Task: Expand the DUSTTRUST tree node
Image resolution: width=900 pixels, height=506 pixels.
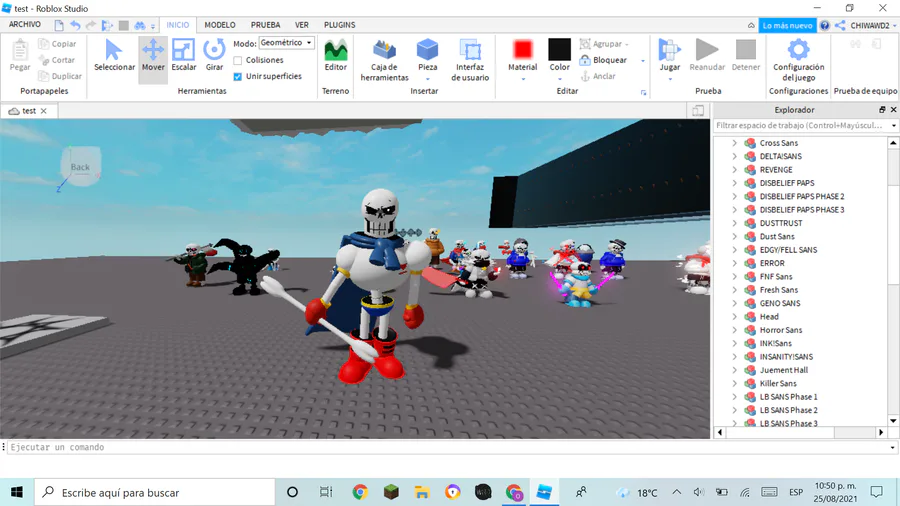Action: tap(734, 223)
